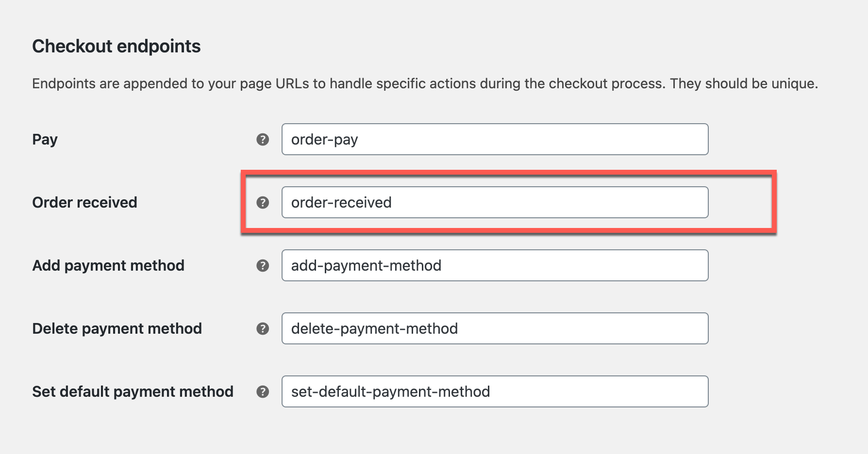This screenshot has height=454, width=868.
Task: Click the Set default payment method help icon
Action: [x=263, y=392]
